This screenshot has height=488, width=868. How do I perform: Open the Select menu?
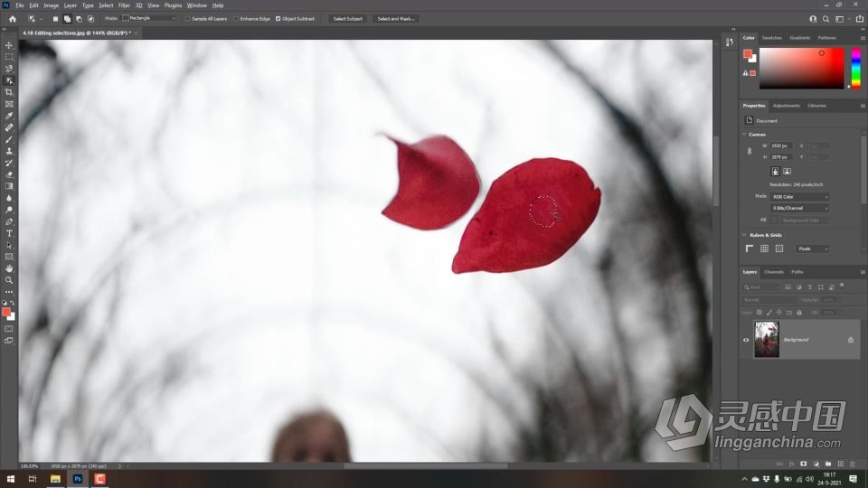106,5
